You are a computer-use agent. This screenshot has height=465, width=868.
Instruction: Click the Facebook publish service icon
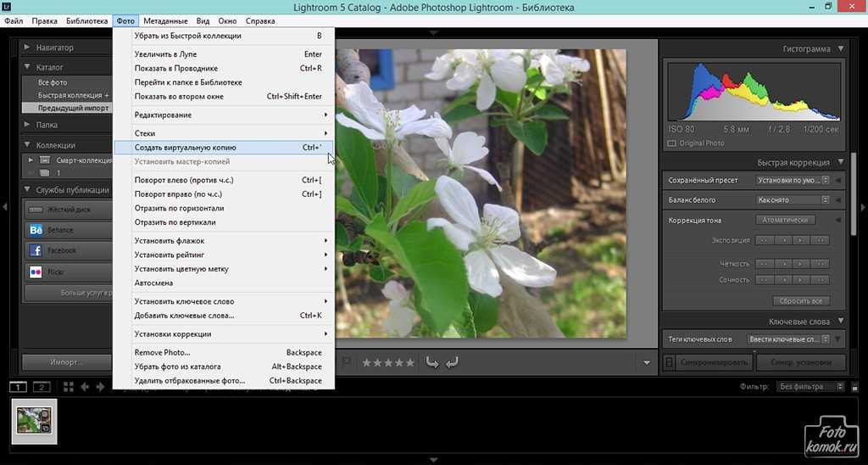click(x=36, y=251)
